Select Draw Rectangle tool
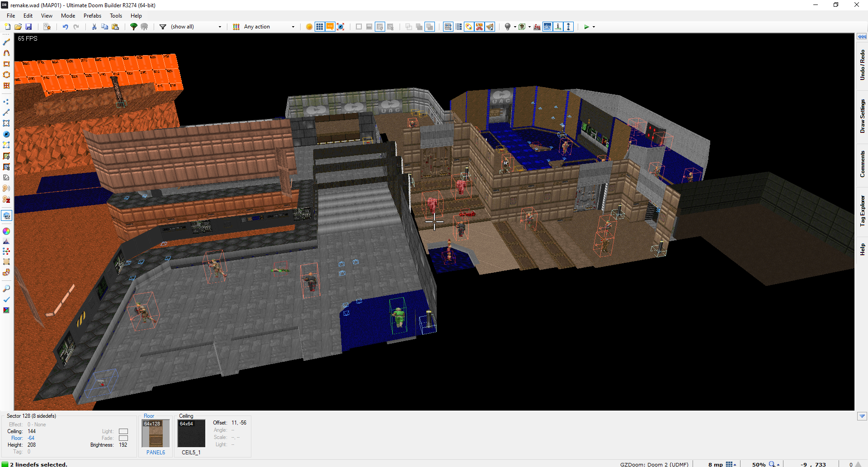The height and width of the screenshot is (467, 868). pos(6,64)
